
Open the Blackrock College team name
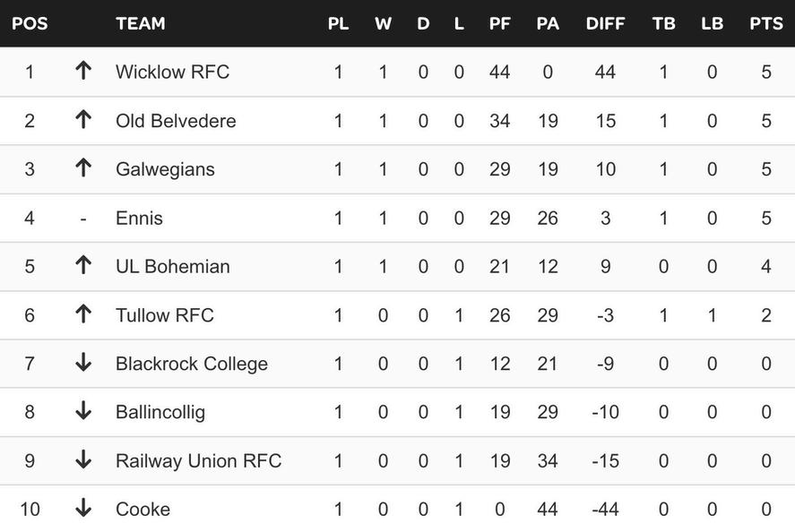(192, 364)
